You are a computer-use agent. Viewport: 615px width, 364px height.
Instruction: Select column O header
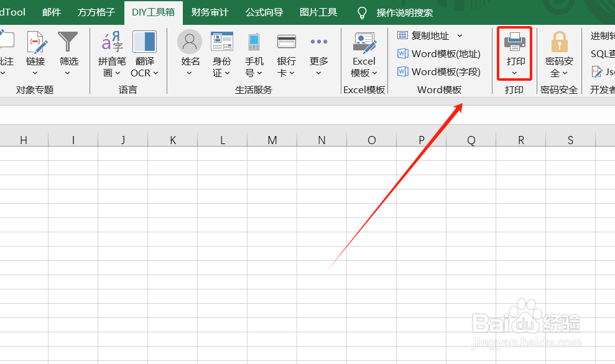click(371, 140)
